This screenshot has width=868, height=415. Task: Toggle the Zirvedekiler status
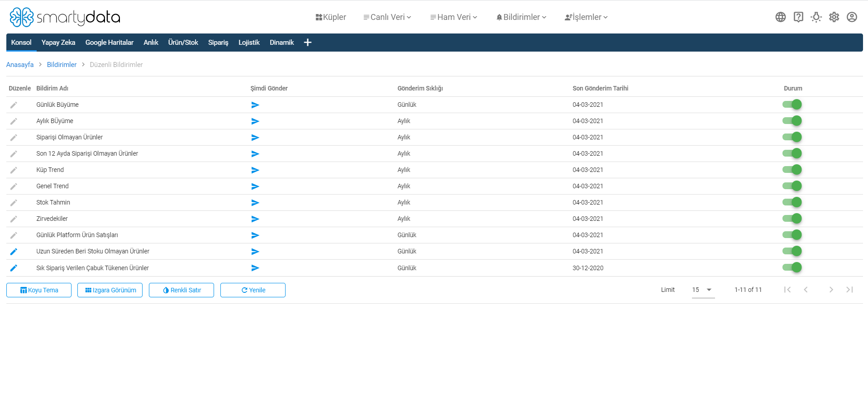coord(792,219)
